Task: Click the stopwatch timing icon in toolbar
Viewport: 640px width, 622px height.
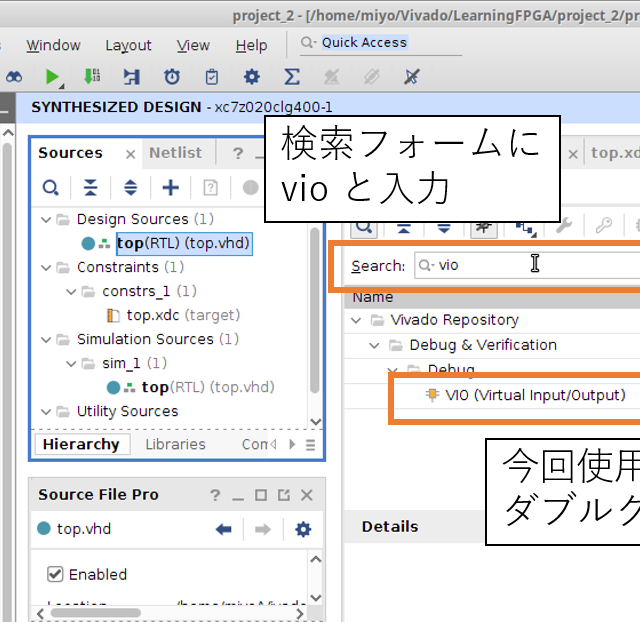Action: [x=172, y=77]
